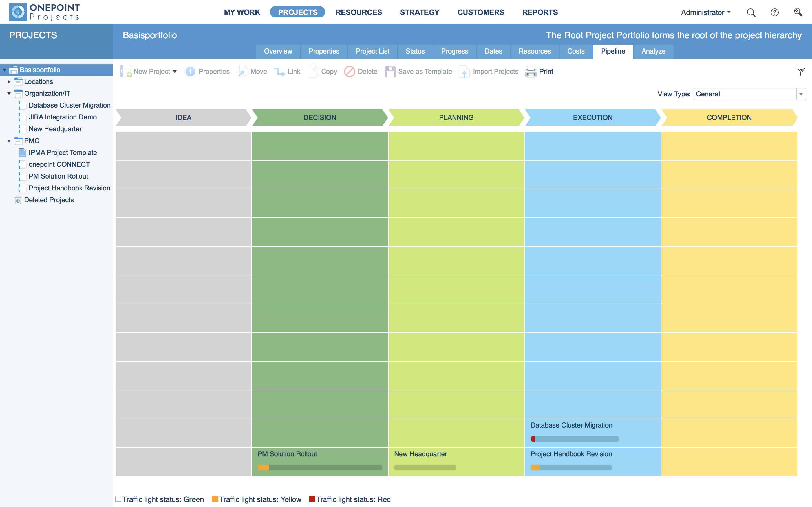
Task: Expand the Locations tree node
Action: (9, 81)
